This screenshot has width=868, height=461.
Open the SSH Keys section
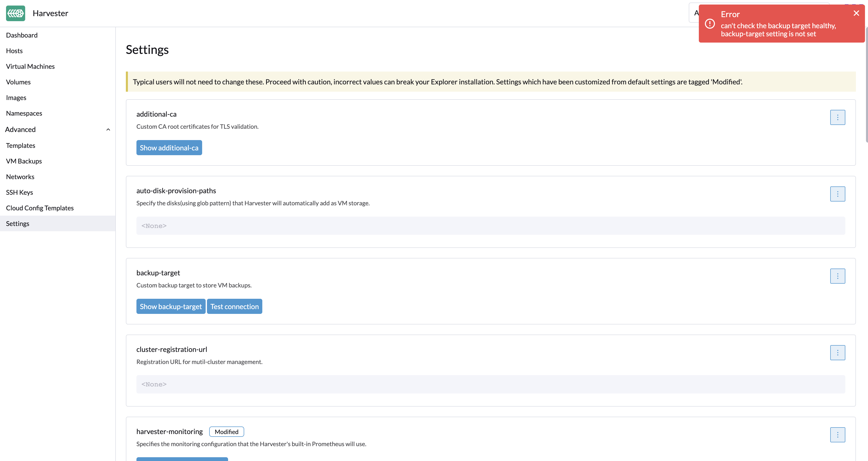20,192
